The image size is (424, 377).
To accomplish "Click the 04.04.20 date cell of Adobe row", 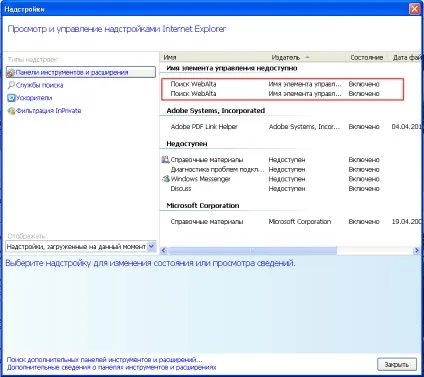I will coord(406,127).
